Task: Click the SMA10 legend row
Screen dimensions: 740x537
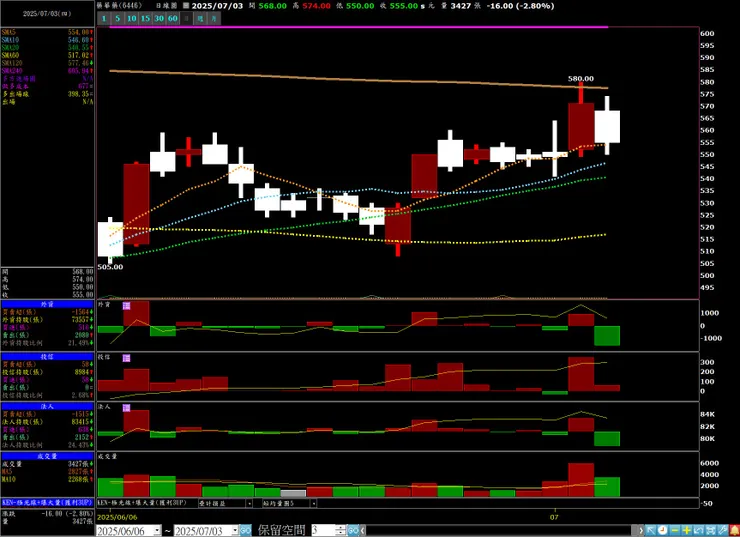Action: 47,40
